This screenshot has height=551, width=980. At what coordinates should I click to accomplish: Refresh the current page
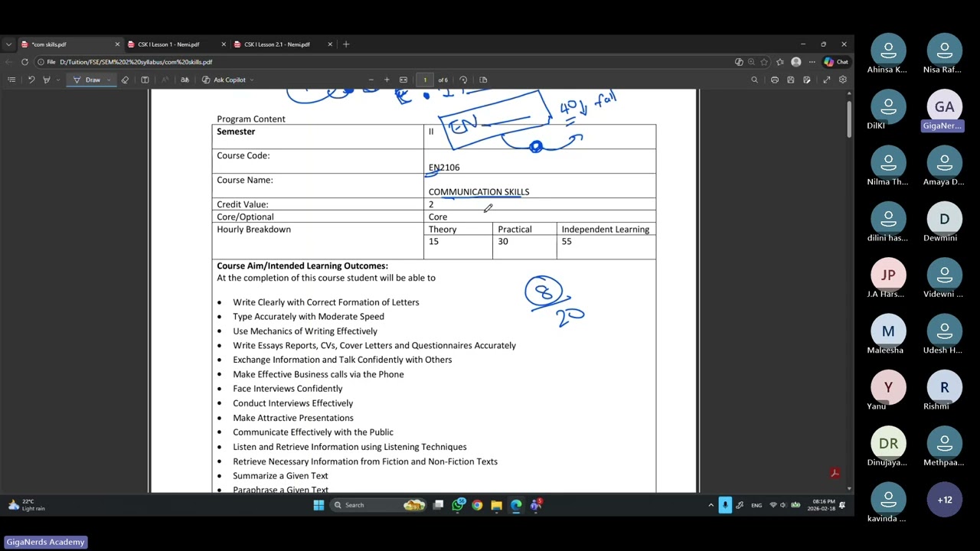(24, 62)
